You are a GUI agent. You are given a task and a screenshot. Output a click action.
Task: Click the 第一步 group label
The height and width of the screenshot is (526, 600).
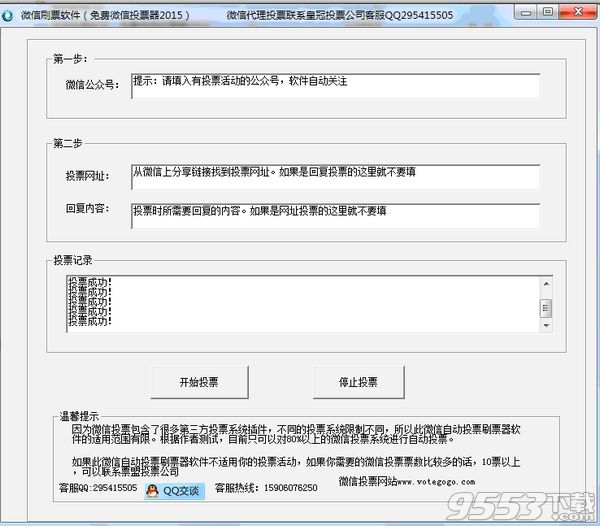point(70,59)
